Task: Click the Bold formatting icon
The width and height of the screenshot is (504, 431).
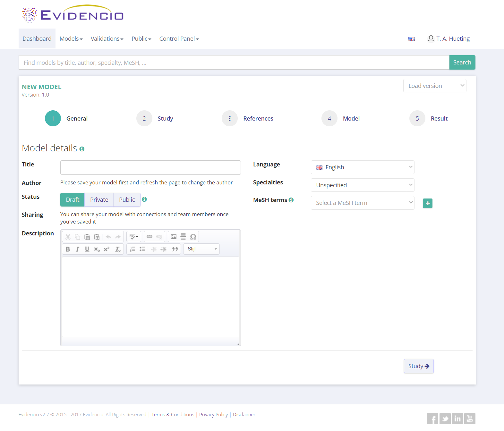Action: click(x=68, y=249)
